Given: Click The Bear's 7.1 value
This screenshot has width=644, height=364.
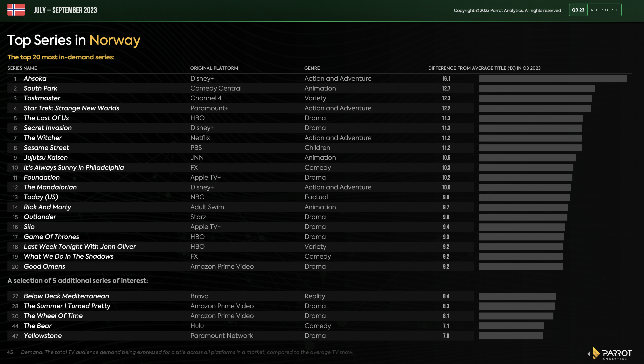Looking at the screenshot, I should click(446, 326).
